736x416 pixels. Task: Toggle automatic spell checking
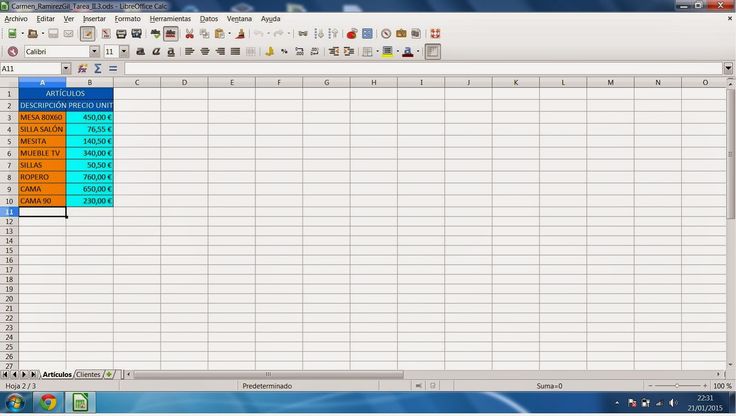click(x=170, y=33)
